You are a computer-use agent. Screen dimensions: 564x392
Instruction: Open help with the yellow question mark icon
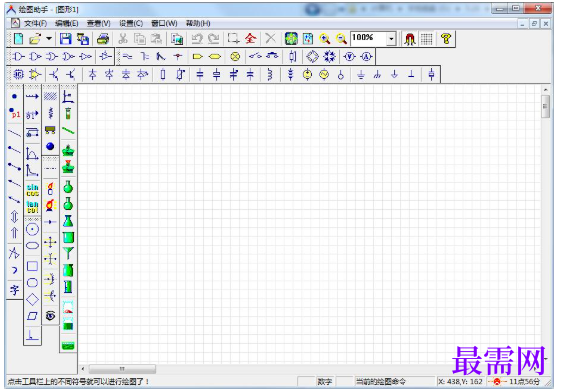point(446,38)
